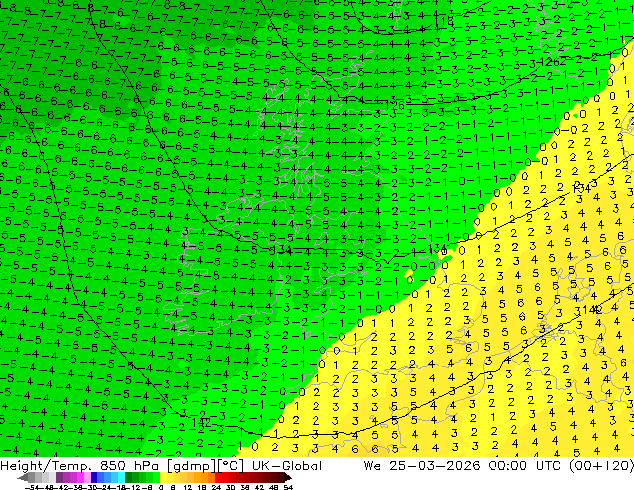Click the '[°C]' unit label in title
The width and height of the screenshot is (634, 490).
pyautogui.click(x=231, y=466)
